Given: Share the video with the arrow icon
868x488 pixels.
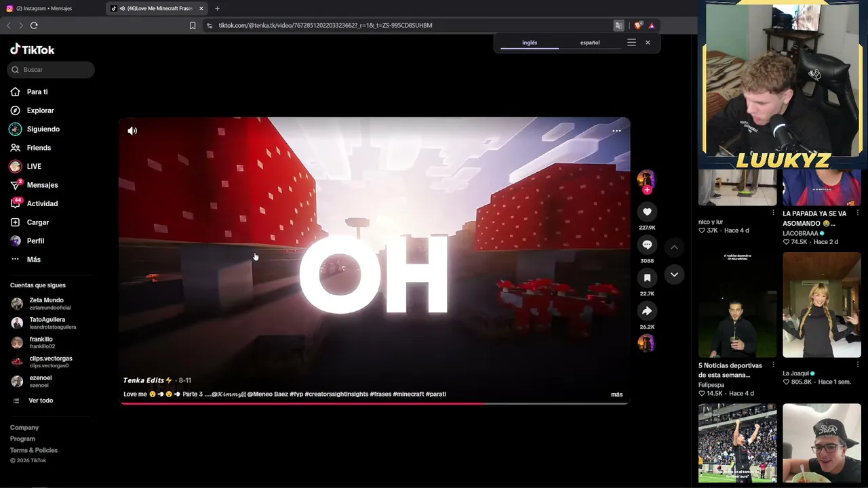Looking at the screenshot, I should [x=647, y=311].
